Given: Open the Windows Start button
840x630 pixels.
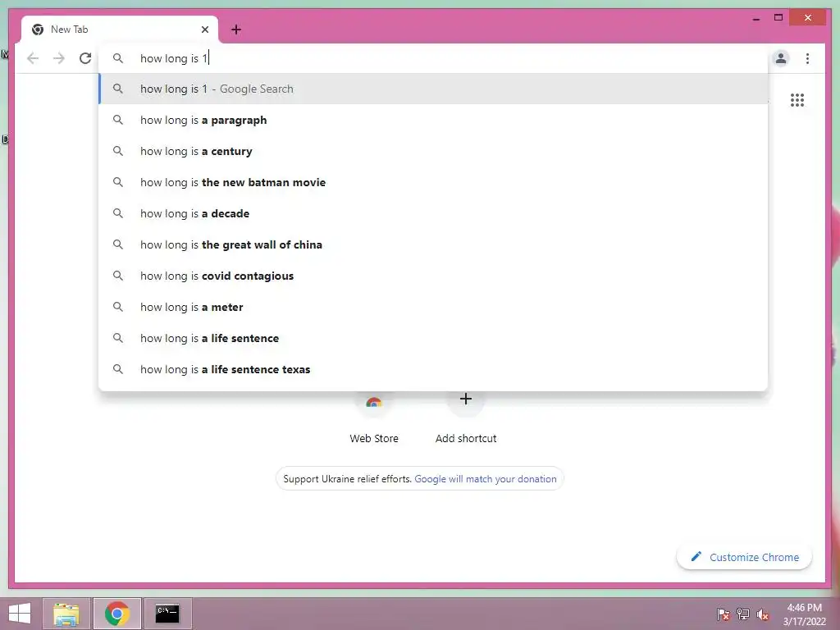Looking at the screenshot, I should click(20, 614).
